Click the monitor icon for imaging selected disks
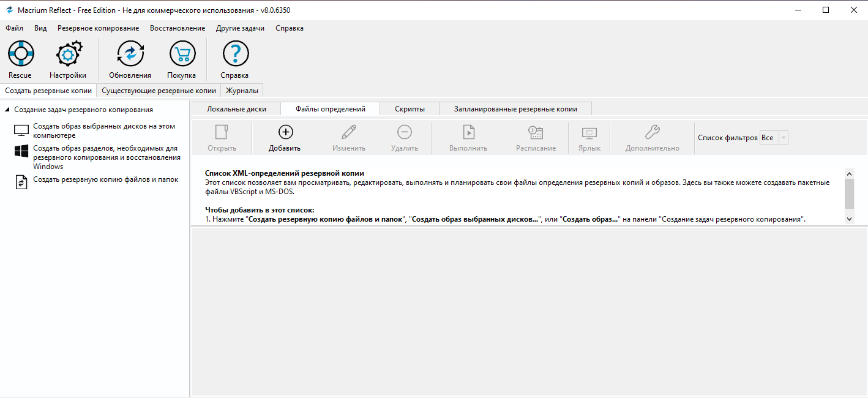Screen dimensions: 868x398 click(21, 130)
